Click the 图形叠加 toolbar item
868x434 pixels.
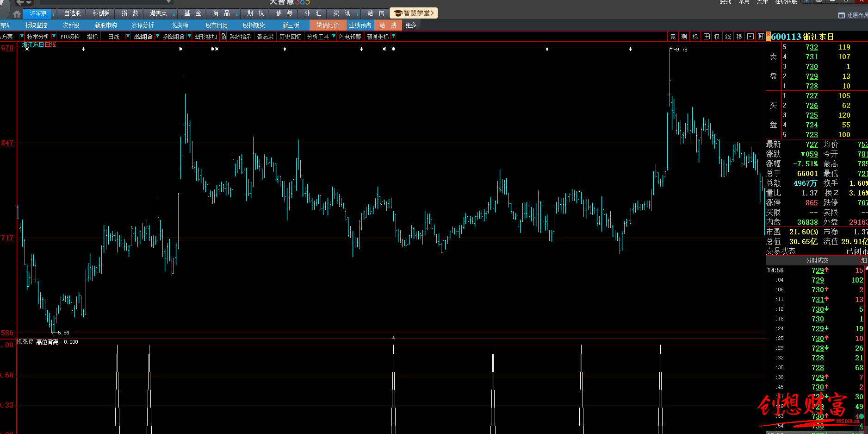(206, 37)
